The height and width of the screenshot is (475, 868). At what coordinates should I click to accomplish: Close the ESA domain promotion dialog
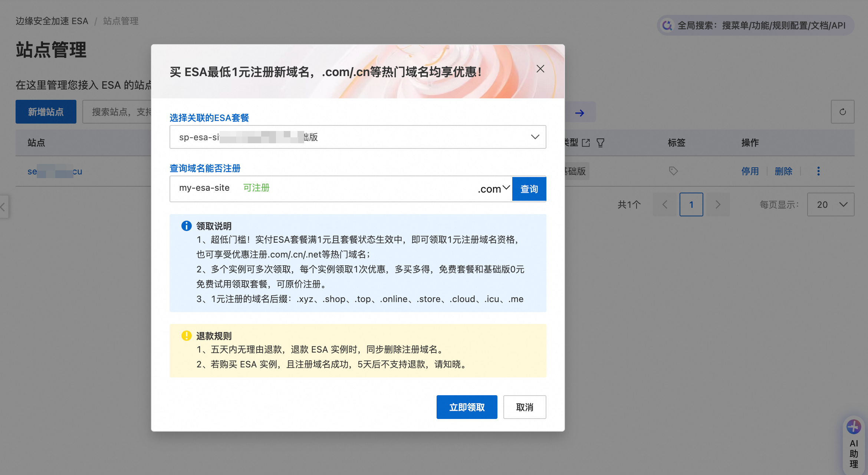pyautogui.click(x=540, y=69)
